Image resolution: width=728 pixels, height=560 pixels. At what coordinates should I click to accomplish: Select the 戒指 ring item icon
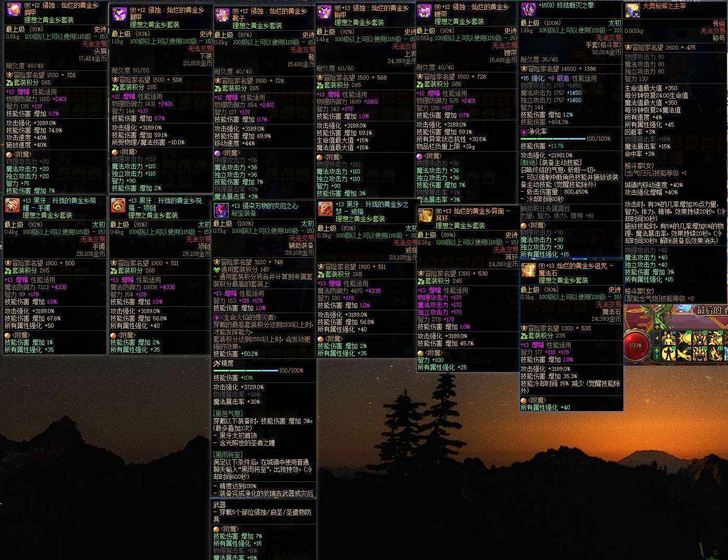[x=325, y=209]
